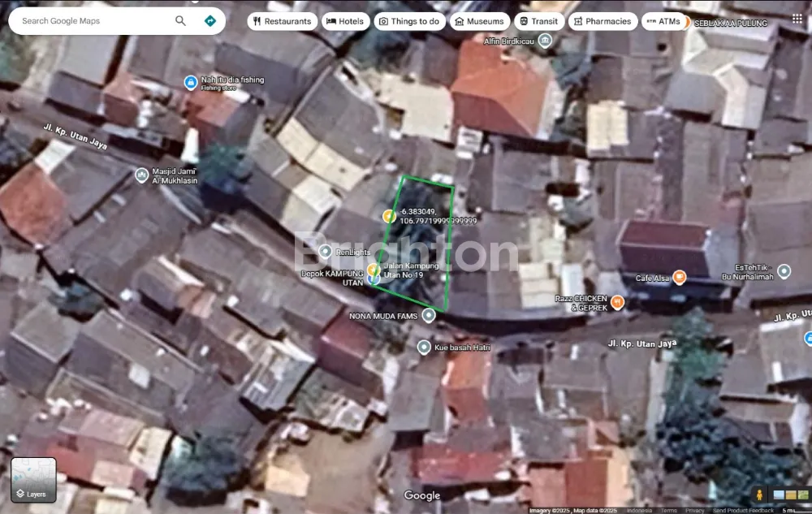Open the Send Product Feedback link
The width and height of the screenshot is (812, 514).
click(743, 511)
